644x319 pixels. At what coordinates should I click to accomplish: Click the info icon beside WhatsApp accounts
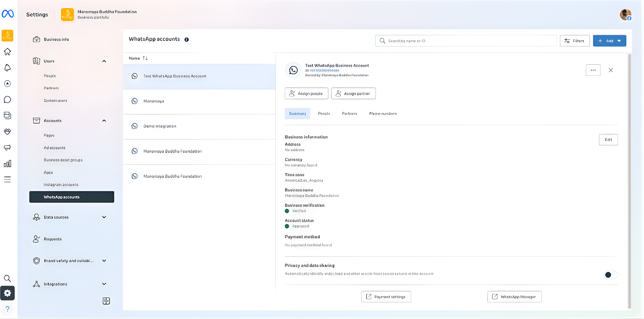click(x=187, y=40)
